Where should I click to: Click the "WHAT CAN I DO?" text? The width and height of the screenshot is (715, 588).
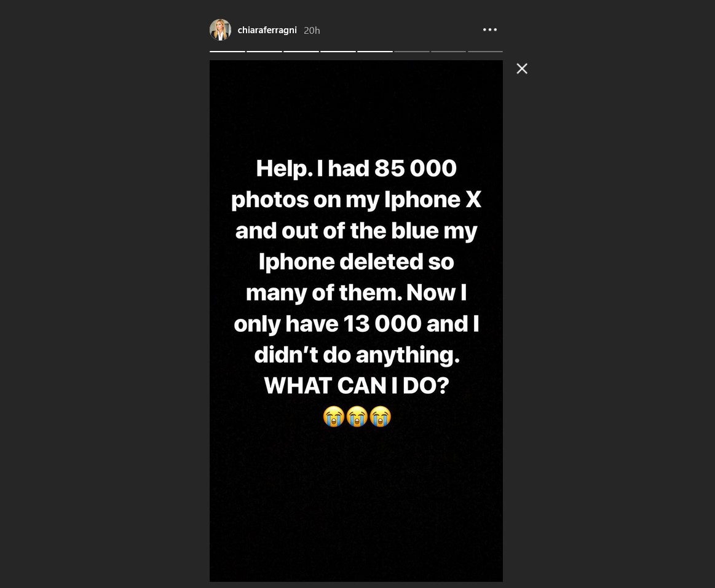pos(357,386)
